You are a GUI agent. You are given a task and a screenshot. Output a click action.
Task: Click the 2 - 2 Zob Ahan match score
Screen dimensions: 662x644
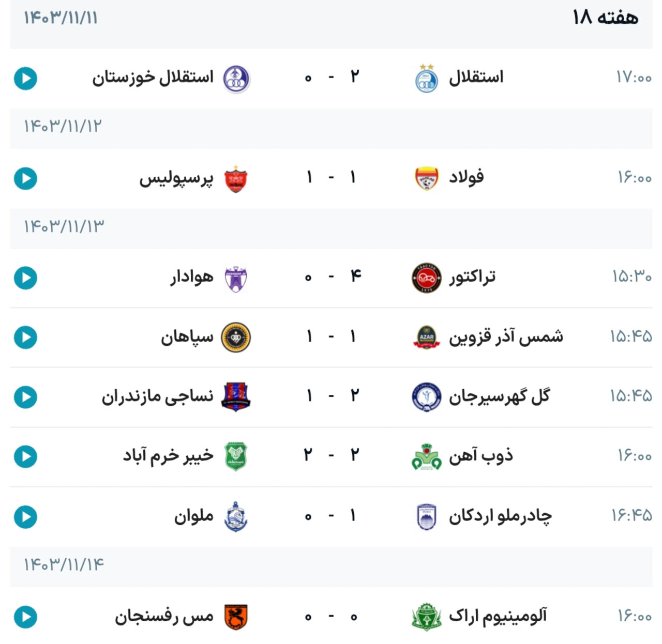point(332,456)
